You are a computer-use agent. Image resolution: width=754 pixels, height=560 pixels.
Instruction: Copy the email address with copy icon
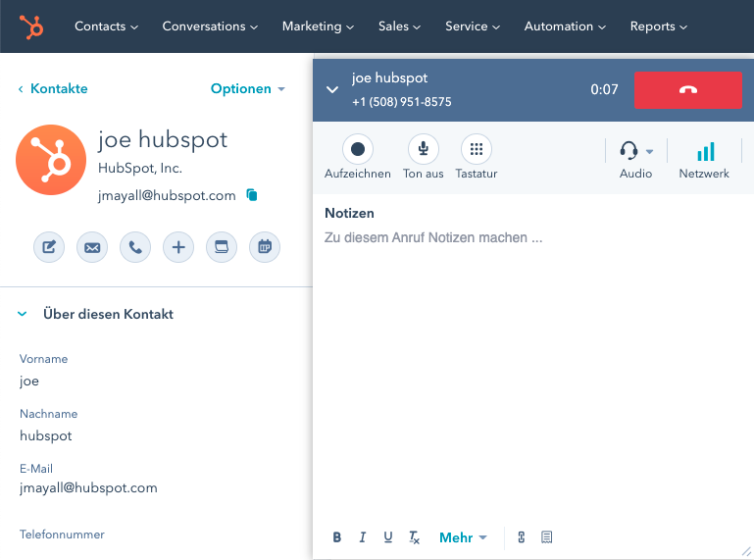click(252, 195)
